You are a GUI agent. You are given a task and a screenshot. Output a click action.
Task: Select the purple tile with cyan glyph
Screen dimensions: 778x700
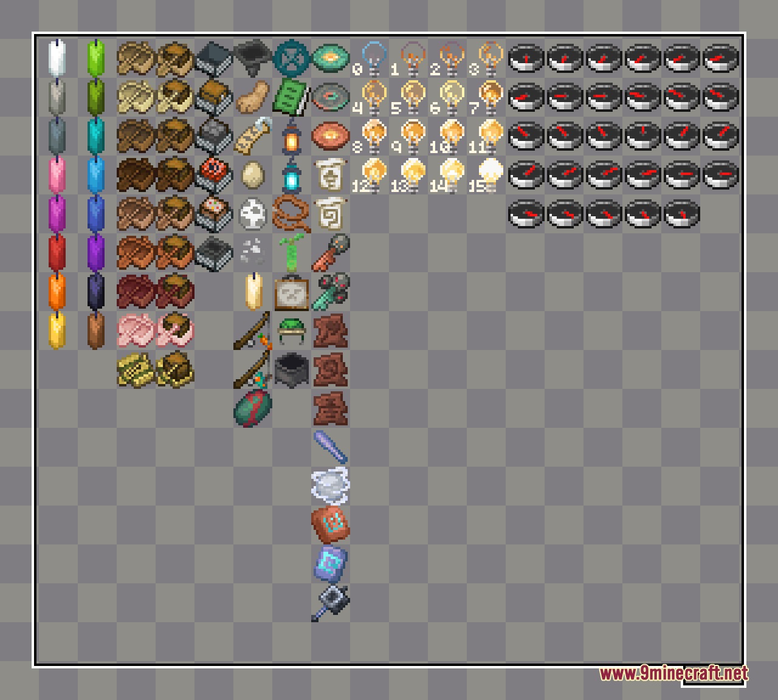[331, 563]
